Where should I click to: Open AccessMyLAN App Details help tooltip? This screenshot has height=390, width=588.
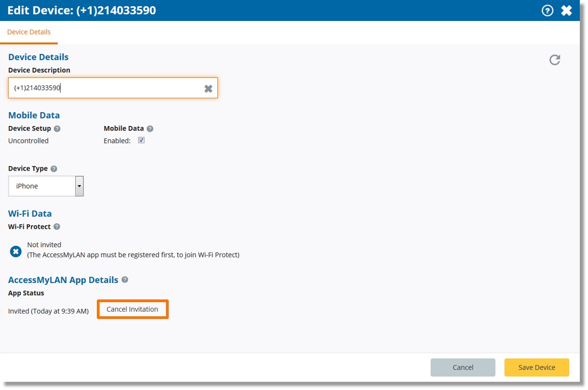point(125,279)
